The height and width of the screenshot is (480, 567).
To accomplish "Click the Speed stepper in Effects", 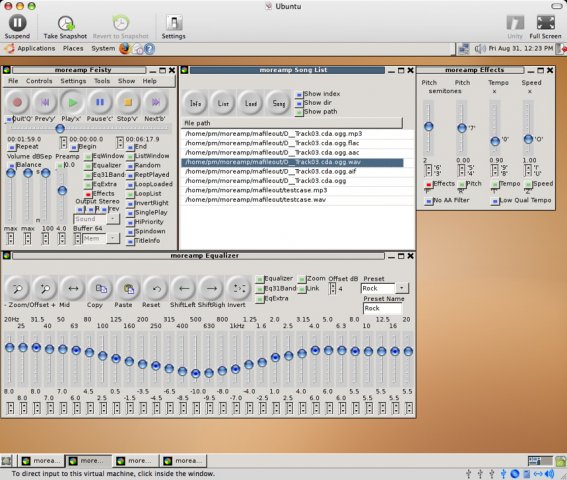I will [528, 170].
